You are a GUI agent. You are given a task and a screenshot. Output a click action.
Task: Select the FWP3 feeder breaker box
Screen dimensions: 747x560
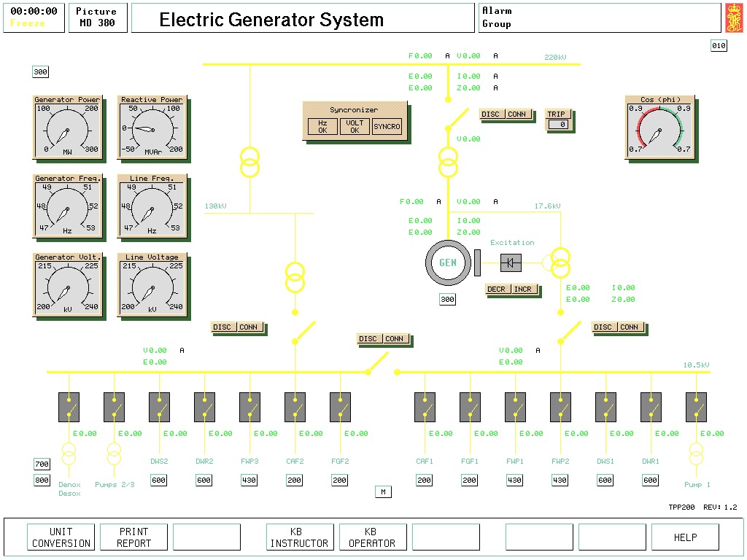(250, 407)
